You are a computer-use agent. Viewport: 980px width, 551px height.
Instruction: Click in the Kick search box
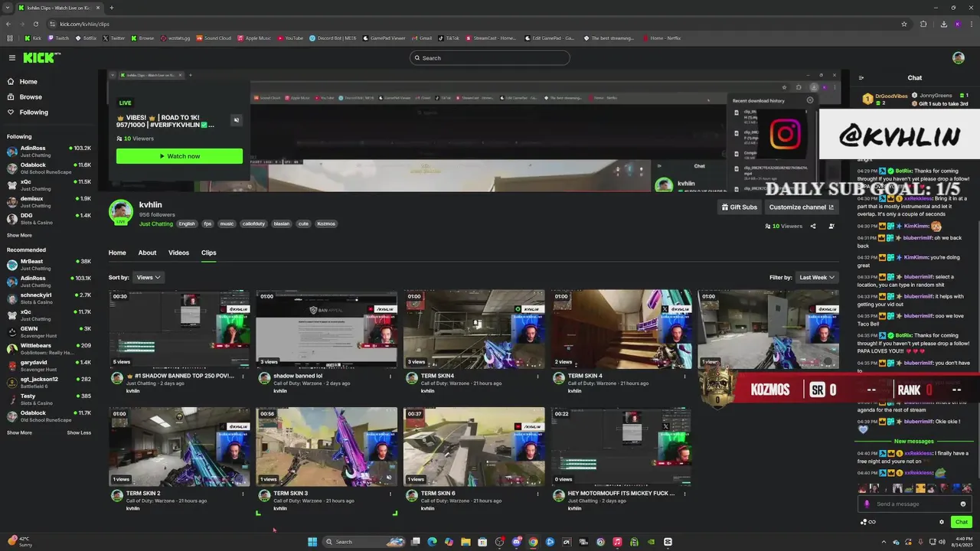[490, 58]
